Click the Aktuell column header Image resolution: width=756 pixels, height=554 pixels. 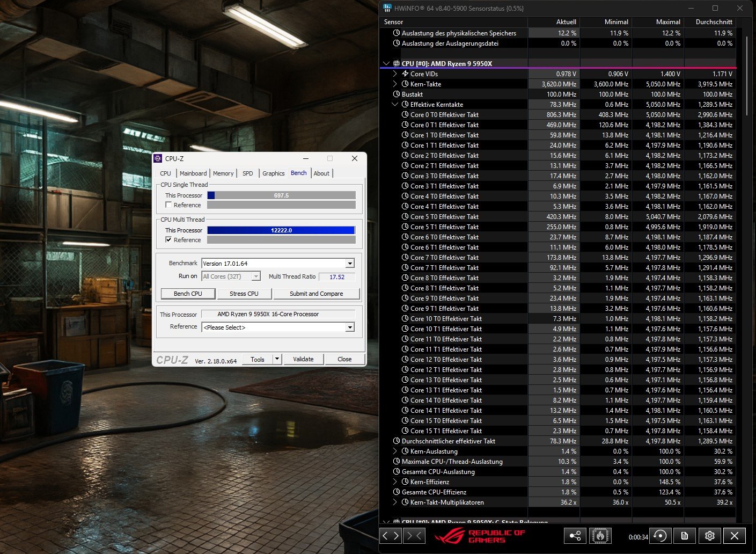[x=554, y=22]
